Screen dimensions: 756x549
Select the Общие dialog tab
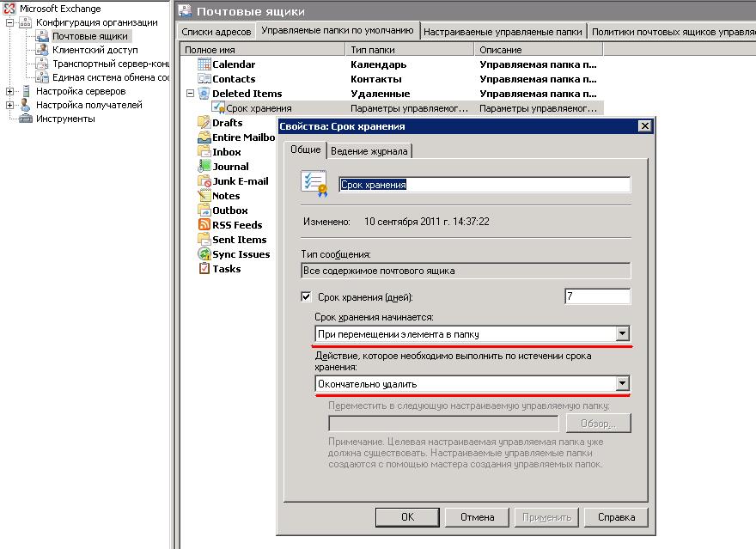click(x=305, y=149)
